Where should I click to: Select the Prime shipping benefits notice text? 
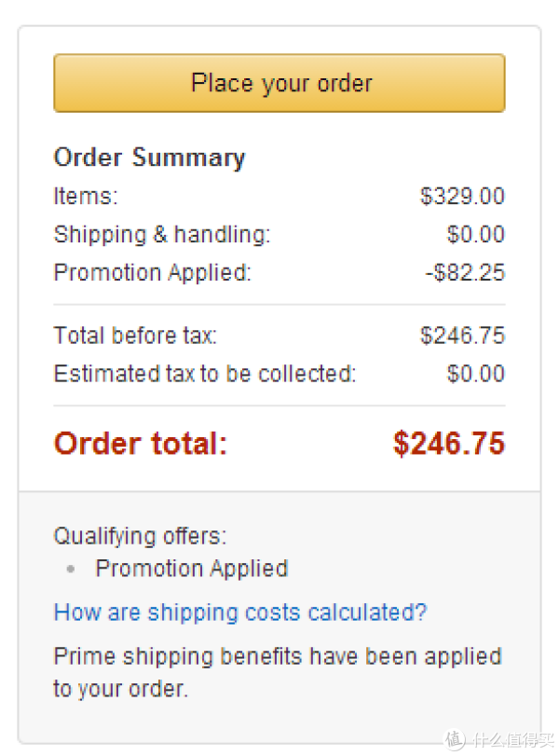pos(278,673)
